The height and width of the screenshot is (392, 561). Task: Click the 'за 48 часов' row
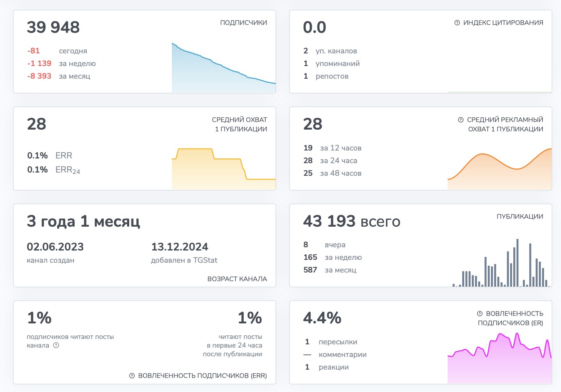[332, 173]
